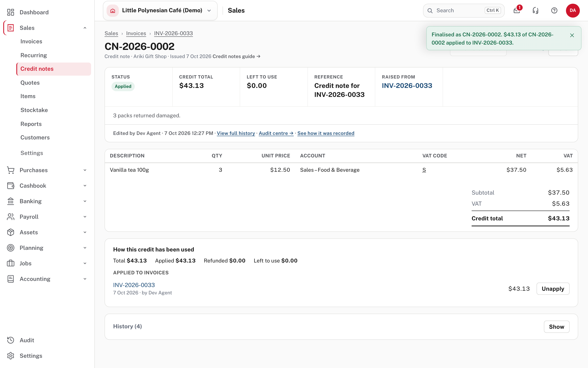Click the Cashbook wallet icon
Image resolution: width=588 pixels, height=368 pixels.
pyautogui.click(x=10, y=186)
